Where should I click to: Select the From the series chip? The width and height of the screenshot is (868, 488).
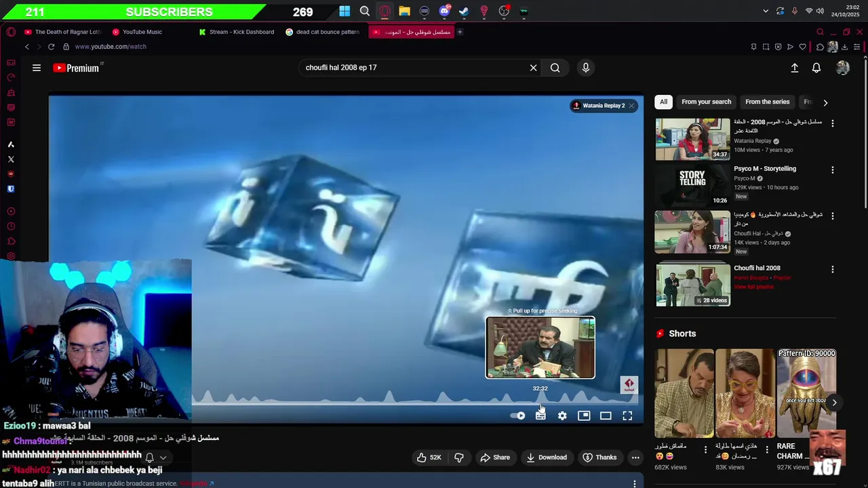pyautogui.click(x=767, y=102)
